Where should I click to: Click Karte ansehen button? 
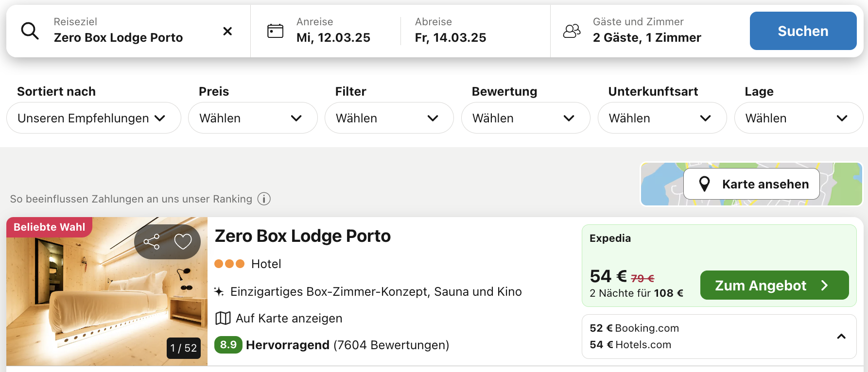pos(751,184)
